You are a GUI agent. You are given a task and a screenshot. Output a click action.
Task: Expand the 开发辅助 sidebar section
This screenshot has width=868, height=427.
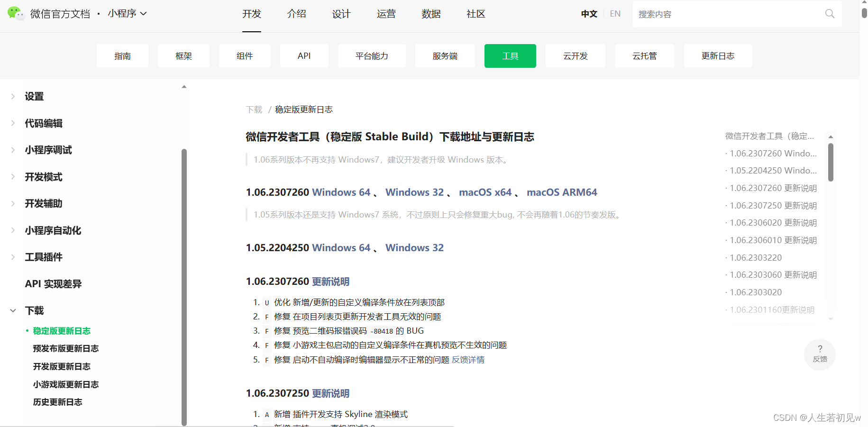pos(13,203)
